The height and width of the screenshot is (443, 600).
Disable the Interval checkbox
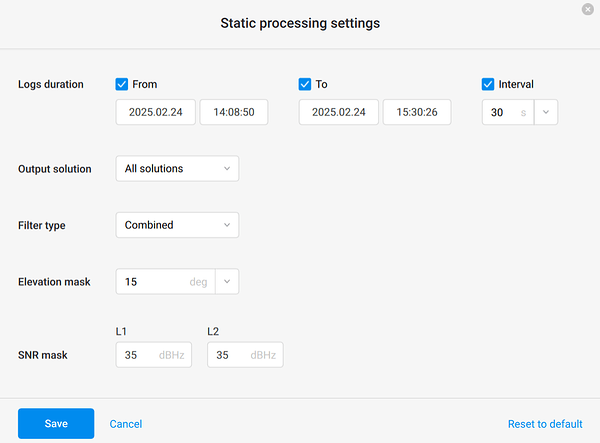488,84
